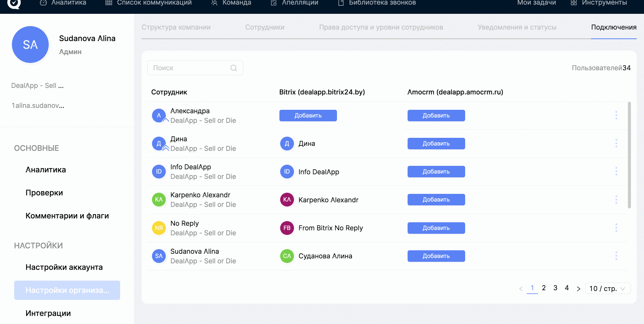Click the Инструменты grid icon in top bar
The width and height of the screenshot is (644, 324).
click(x=574, y=3)
